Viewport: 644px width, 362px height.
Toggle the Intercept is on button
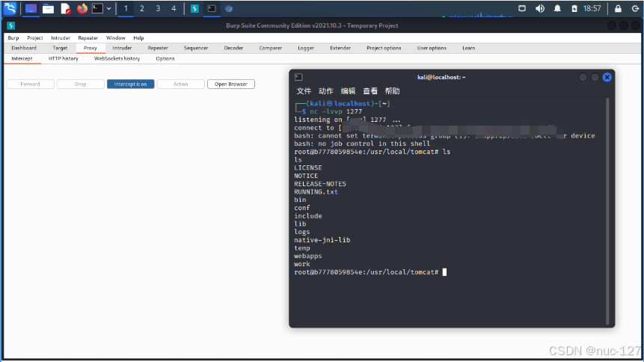(x=131, y=85)
